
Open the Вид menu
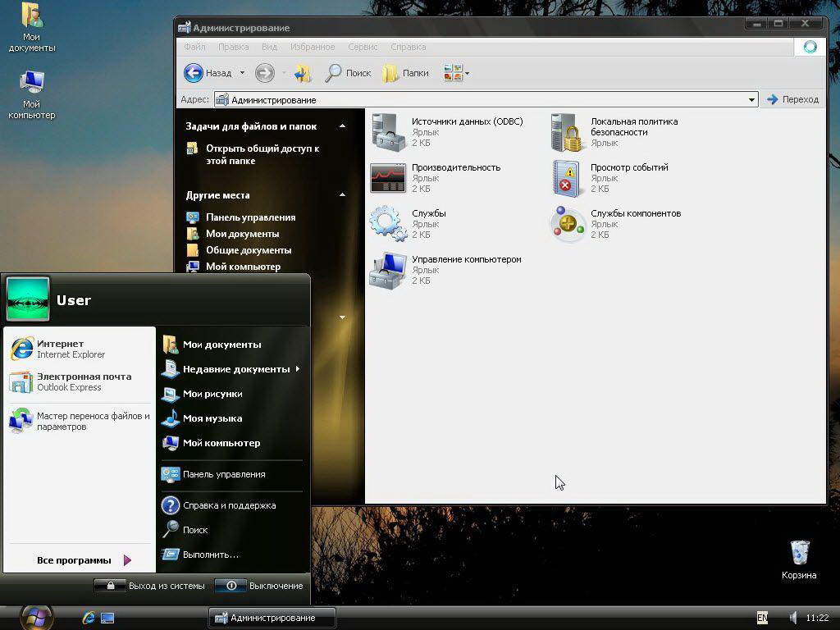point(269,47)
